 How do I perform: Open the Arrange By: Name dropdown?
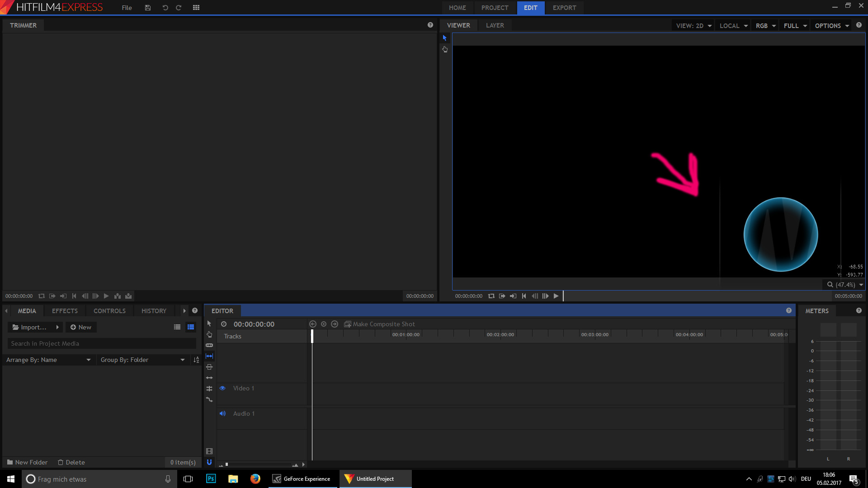(x=48, y=360)
